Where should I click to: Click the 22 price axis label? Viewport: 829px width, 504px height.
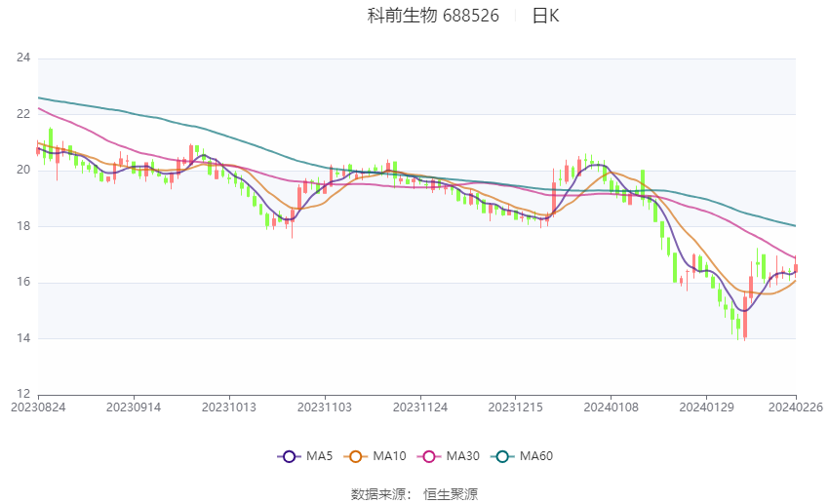[23, 114]
